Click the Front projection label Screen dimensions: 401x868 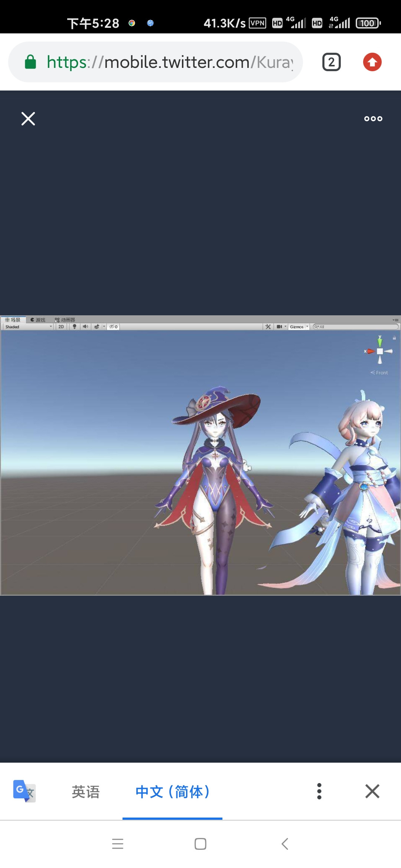[379, 372]
